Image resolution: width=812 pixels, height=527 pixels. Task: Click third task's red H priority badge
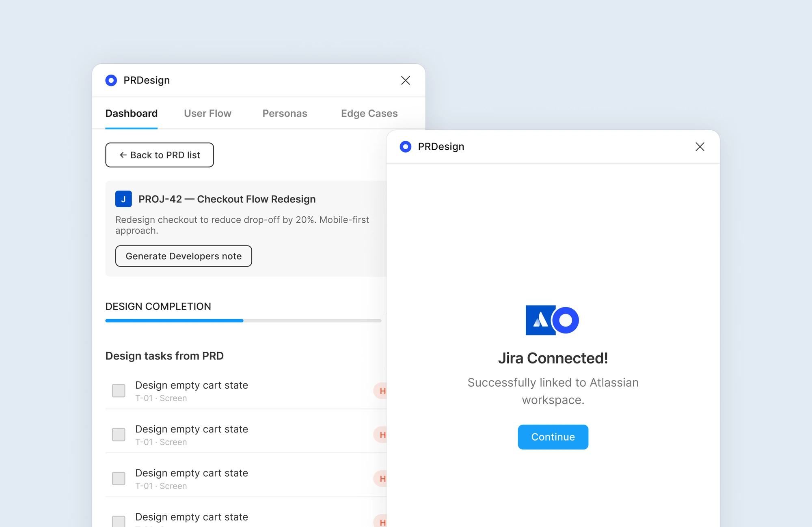point(380,478)
